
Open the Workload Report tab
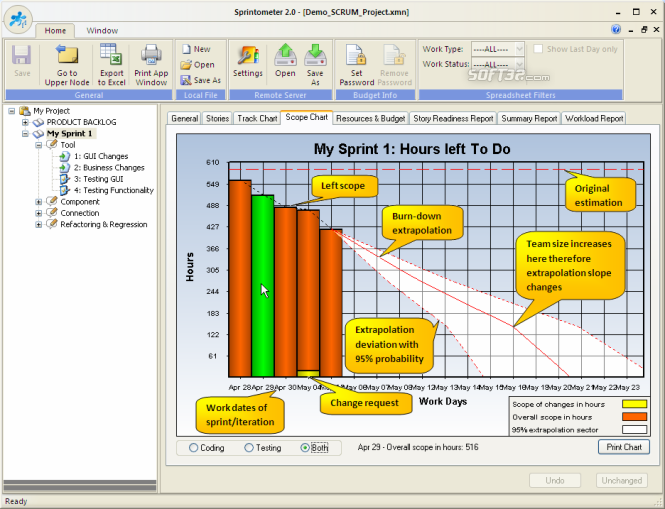[x=594, y=118]
